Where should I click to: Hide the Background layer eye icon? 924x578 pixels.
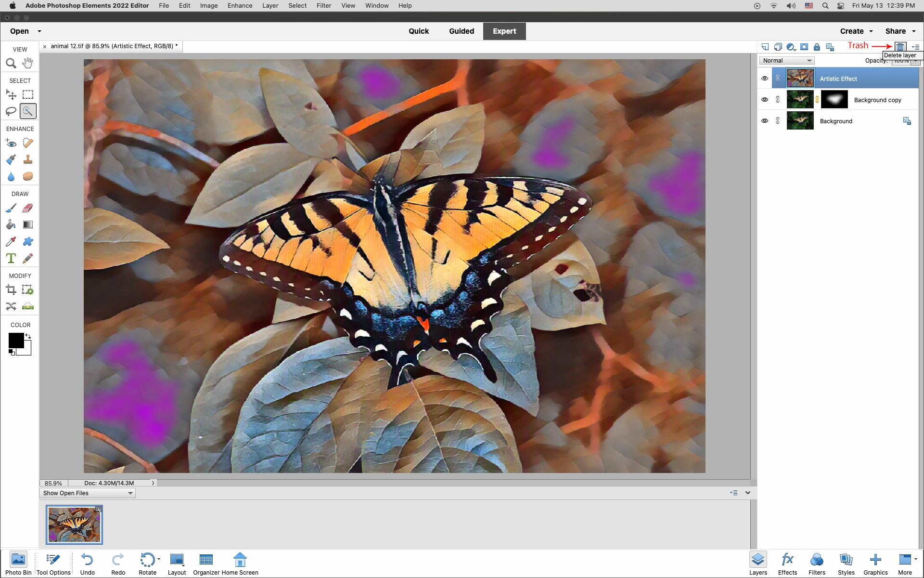[764, 121]
